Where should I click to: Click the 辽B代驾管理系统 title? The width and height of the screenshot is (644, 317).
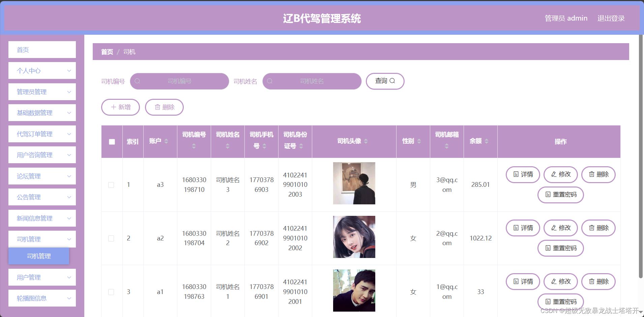pyautogui.click(x=322, y=18)
